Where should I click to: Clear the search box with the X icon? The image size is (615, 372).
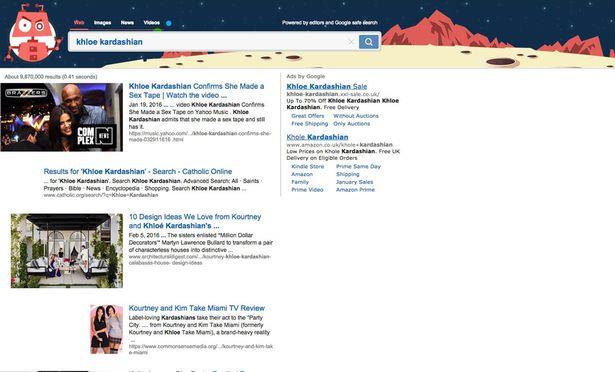(x=351, y=42)
